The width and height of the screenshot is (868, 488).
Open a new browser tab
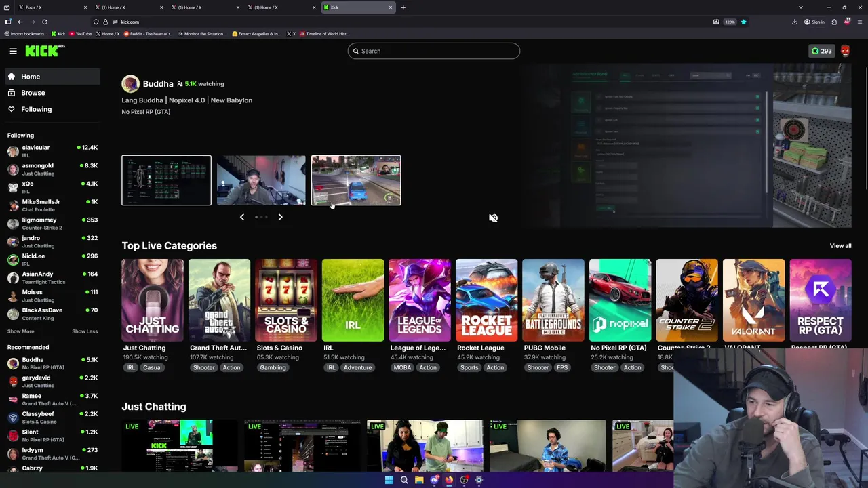(403, 7)
